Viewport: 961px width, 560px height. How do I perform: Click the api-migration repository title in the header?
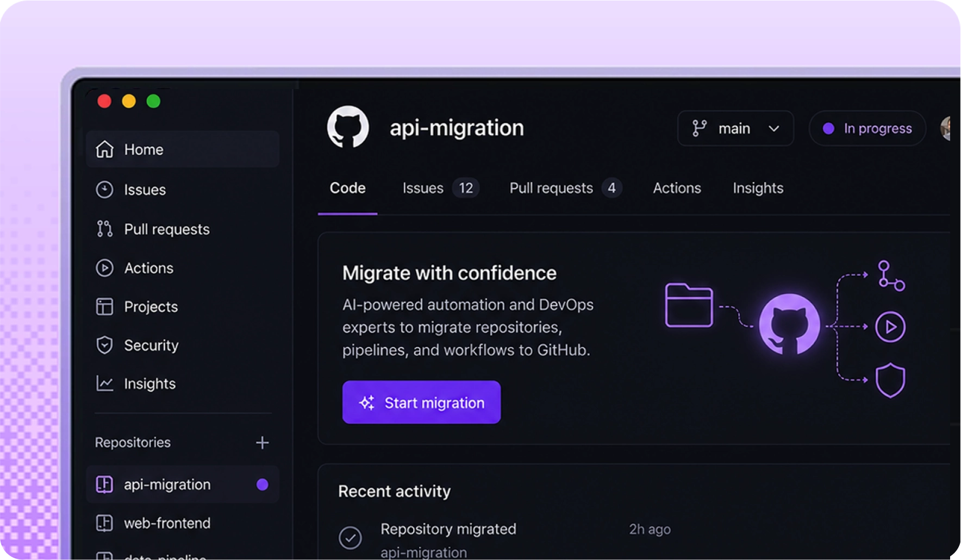[x=457, y=128]
